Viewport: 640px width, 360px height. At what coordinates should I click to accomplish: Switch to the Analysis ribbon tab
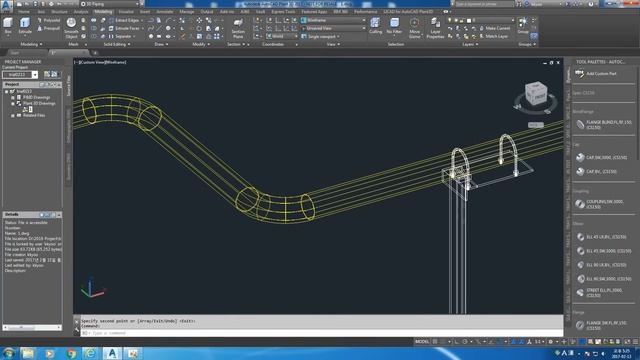81,12
